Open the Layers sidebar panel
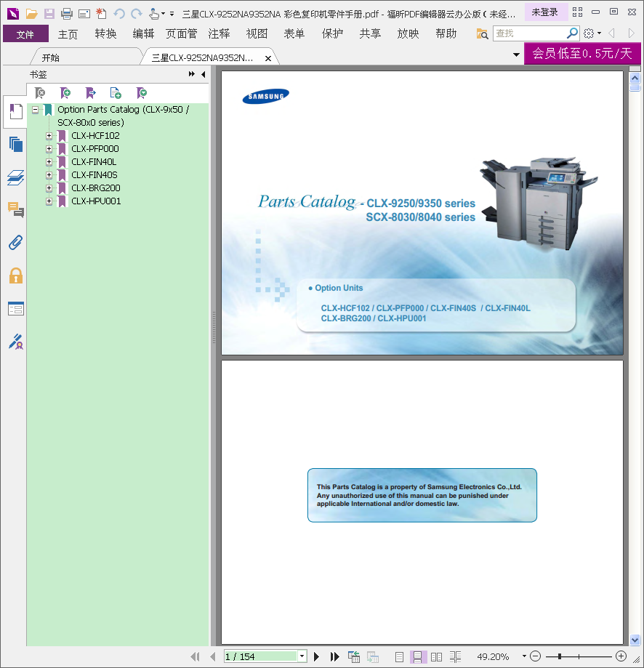The image size is (644, 668). pyautogui.click(x=16, y=177)
